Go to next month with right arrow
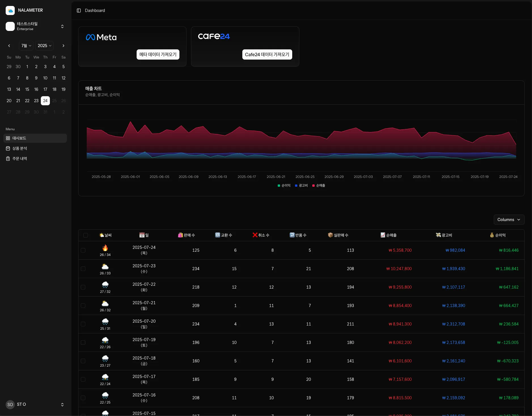This screenshot has width=532, height=416. pos(63,46)
